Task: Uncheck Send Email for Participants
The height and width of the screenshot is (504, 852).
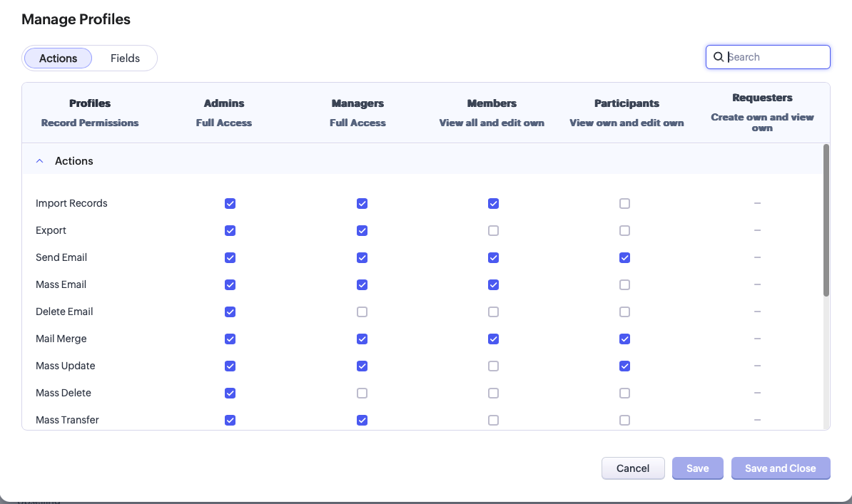Action: (624, 258)
